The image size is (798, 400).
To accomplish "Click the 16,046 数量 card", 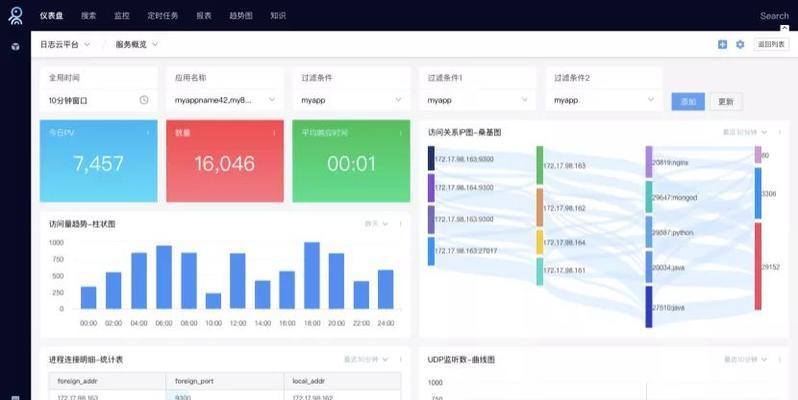I will 224,161.
